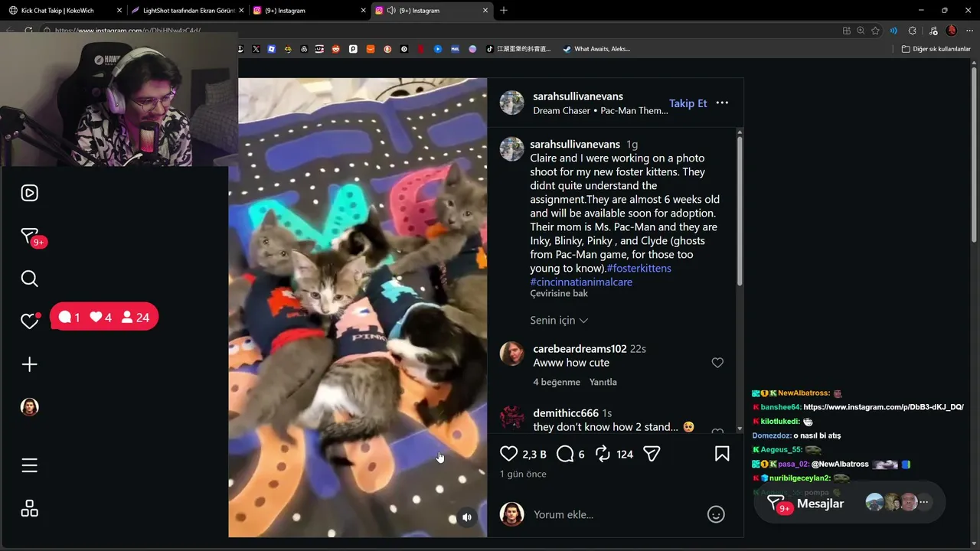Open the hamburger More menu in the sidebar

coord(29,465)
